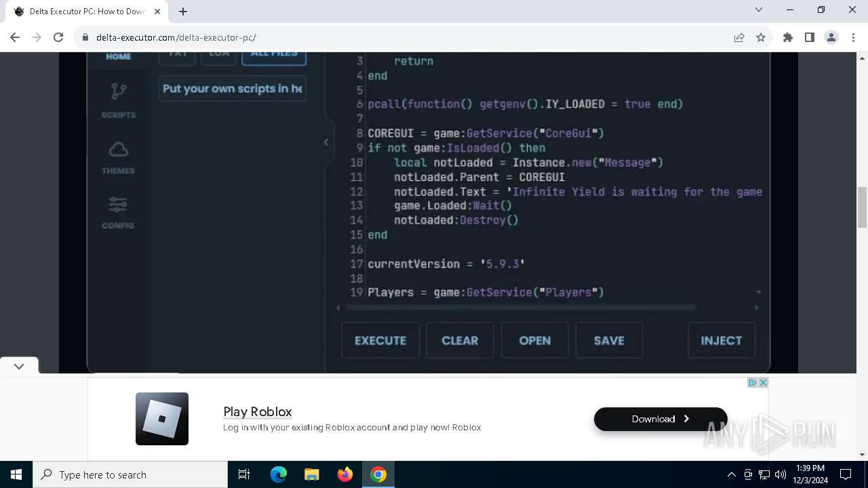Select the ALL FILES filter tab

(274, 57)
